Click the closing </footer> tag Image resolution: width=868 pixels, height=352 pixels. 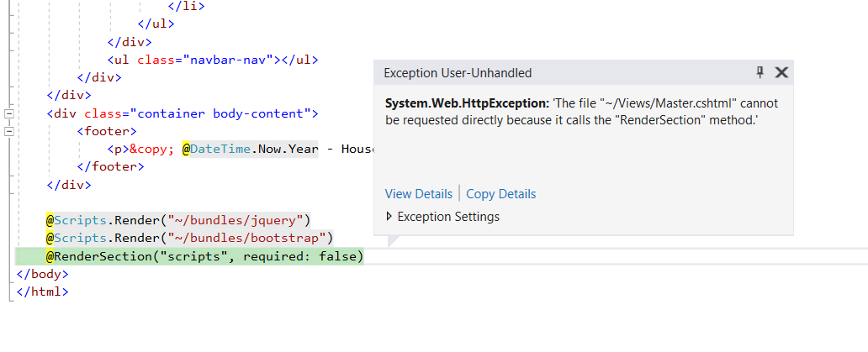pos(111,166)
